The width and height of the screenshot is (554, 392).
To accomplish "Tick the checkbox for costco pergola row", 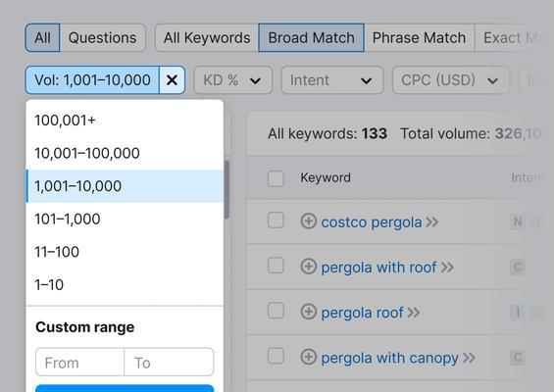I will [276, 220].
